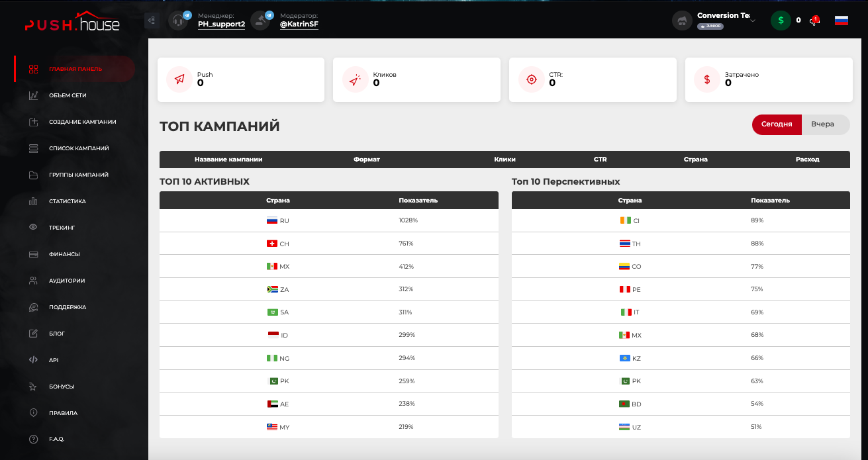Screen dimensions: 868x460
Task: Click the Затрачено dollar stat icon
Action: pyautogui.click(x=707, y=79)
